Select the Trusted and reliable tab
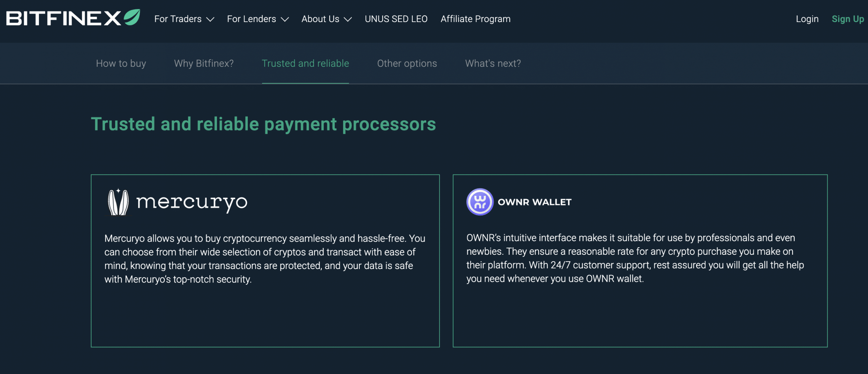The height and width of the screenshot is (374, 868). coord(305,63)
